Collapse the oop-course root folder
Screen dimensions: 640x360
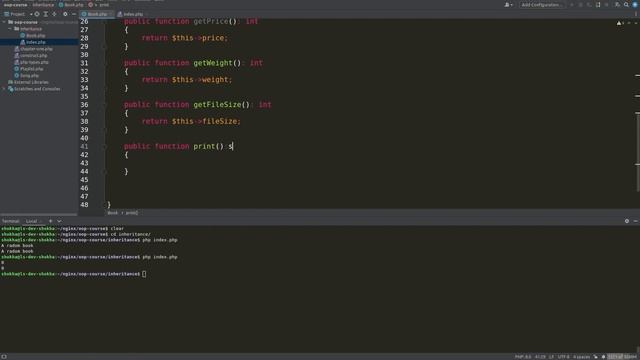tap(4, 22)
